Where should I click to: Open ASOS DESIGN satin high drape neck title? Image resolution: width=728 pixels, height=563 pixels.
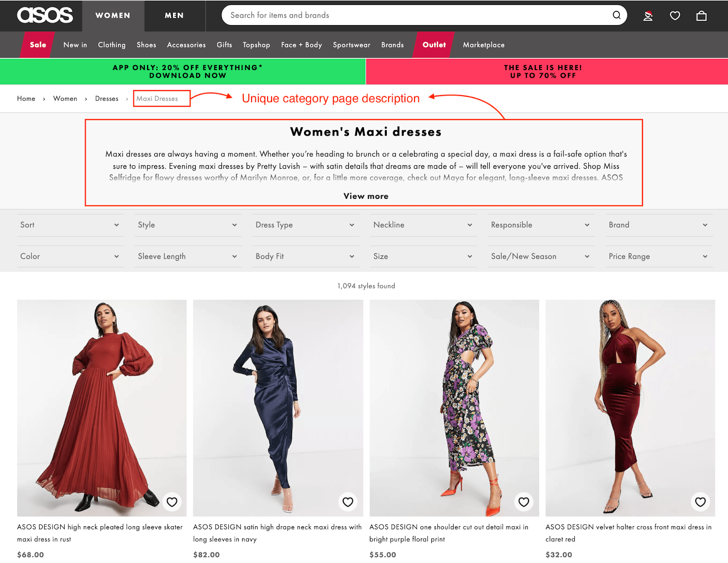pos(277,533)
